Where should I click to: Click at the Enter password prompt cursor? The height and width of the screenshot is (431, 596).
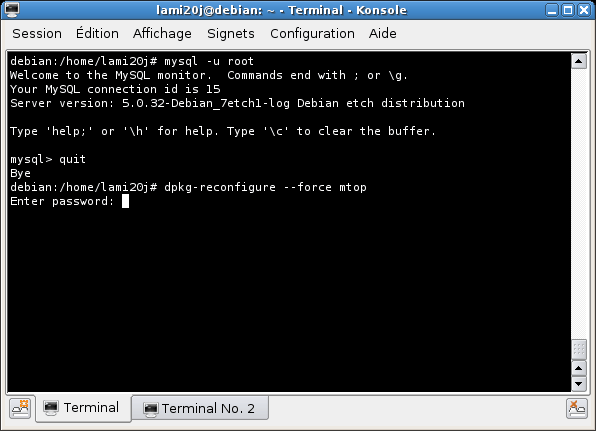click(125, 201)
